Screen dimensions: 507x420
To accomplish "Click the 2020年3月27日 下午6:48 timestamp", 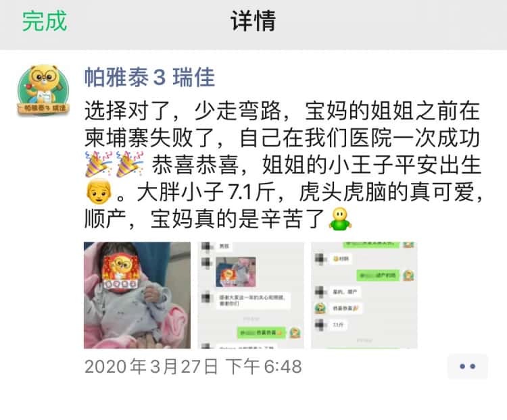I will 193,367.
